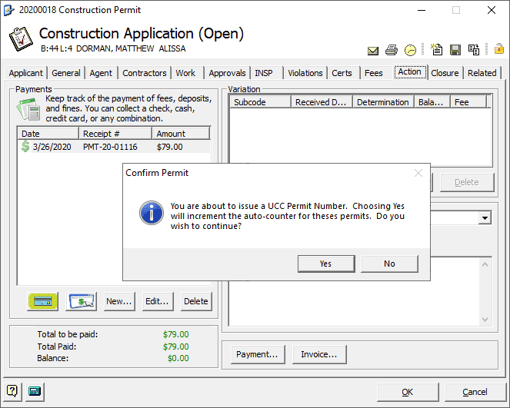Choose Yes in Confirm Permit dialog

click(326, 264)
